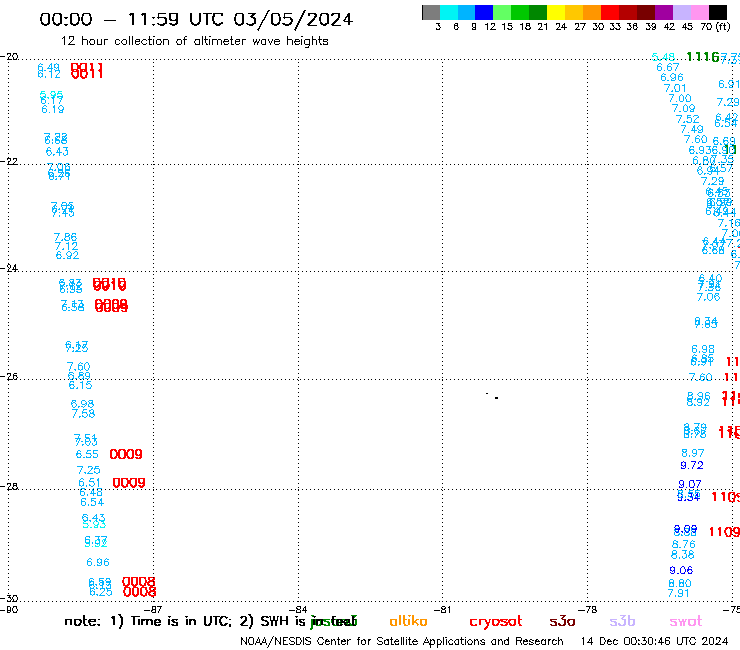Click the '6.15' wave height value
Viewport: 740px width, 650px height.
point(80,386)
